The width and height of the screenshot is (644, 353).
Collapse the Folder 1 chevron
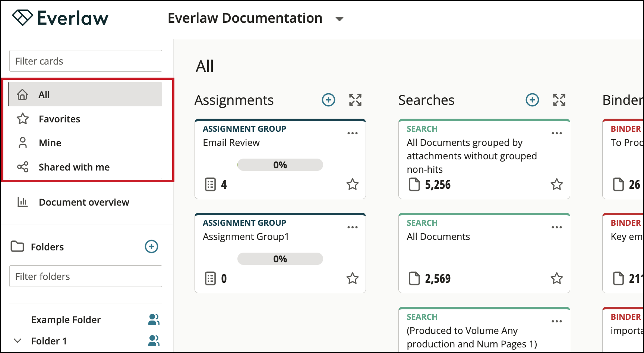point(17,341)
